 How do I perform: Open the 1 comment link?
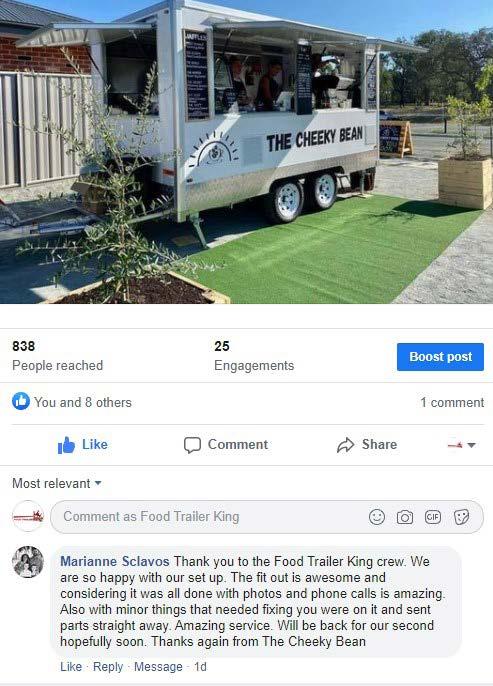452,402
